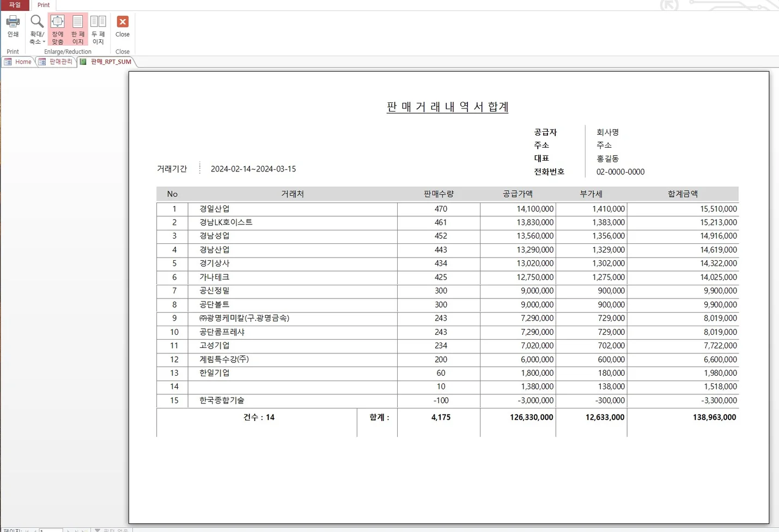Switch to 두 페이지 two-page view
The image size is (779, 532).
98,29
